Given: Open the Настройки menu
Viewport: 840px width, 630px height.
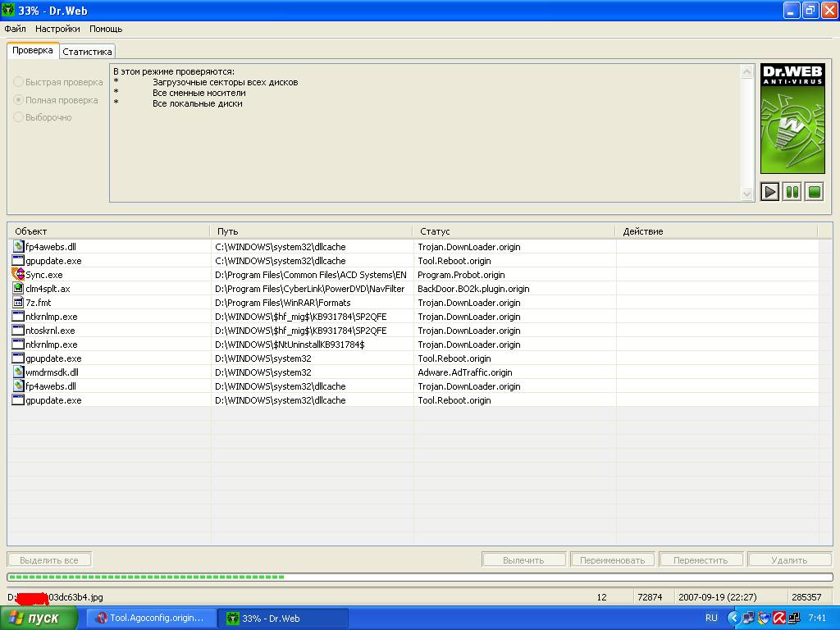Looking at the screenshot, I should [57, 29].
